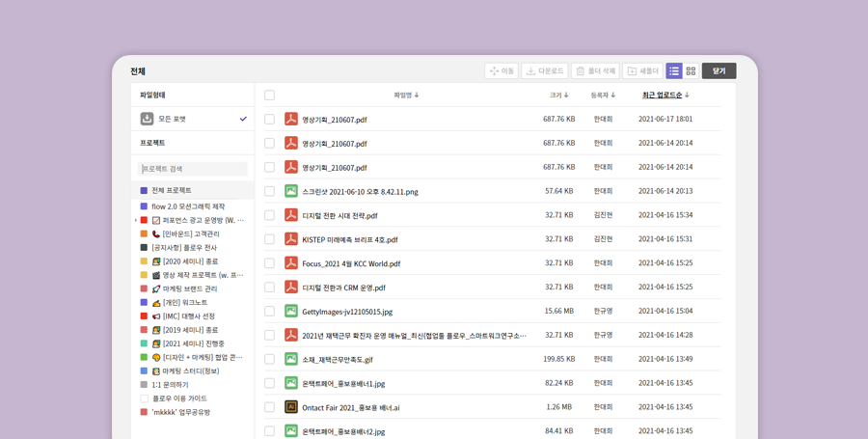Expand the 퍼포먼스 광고 운영방 project arrow
The width and height of the screenshot is (868, 439).
coord(136,220)
